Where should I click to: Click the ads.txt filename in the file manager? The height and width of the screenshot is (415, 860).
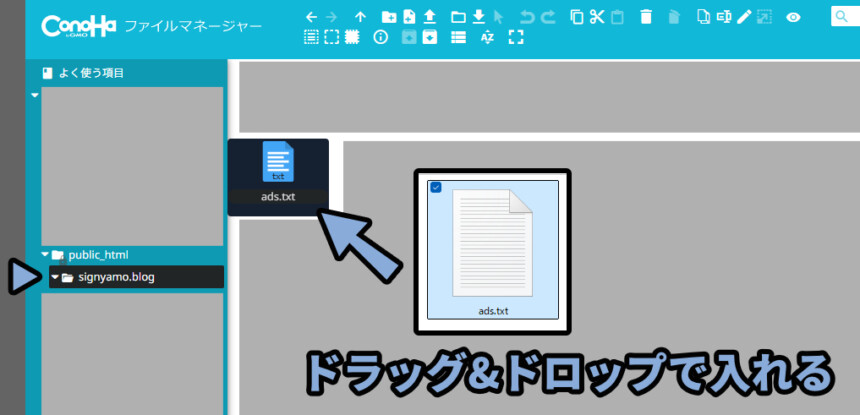pos(278,196)
